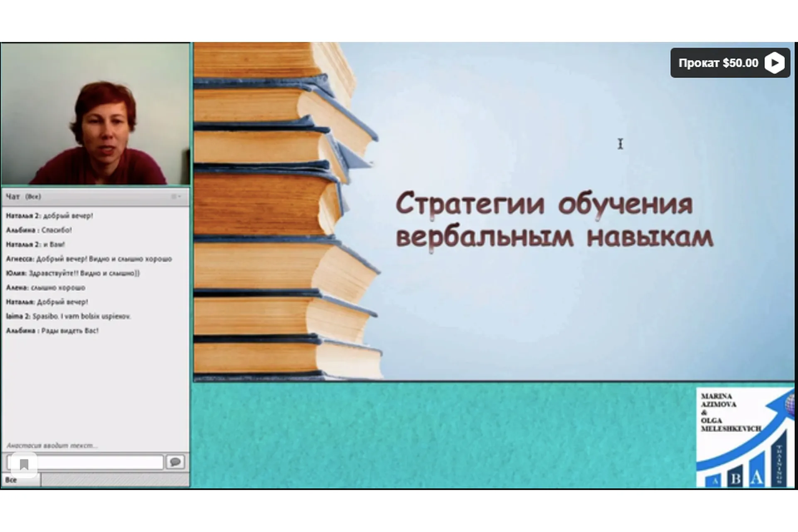Click the "Чат (Все)" panel header

[x=24, y=197]
